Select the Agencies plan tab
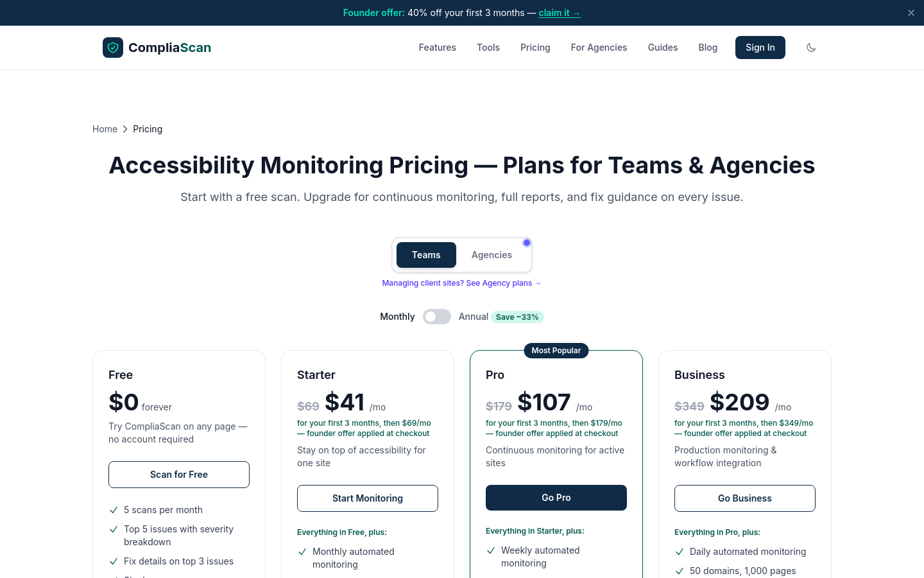Image resolution: width=924 pixels, height=578 pixels. click(492, 255)
